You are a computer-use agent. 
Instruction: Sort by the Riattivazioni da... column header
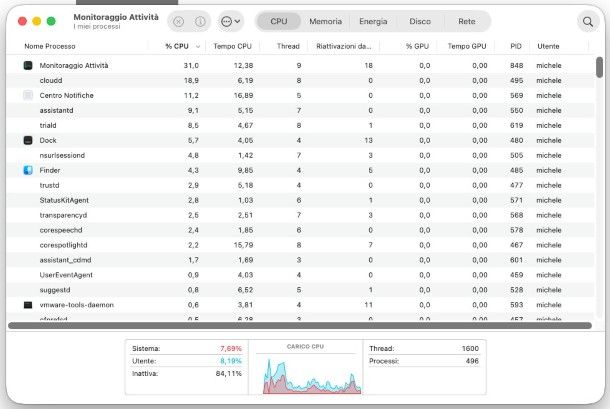[x=344, y=46]
